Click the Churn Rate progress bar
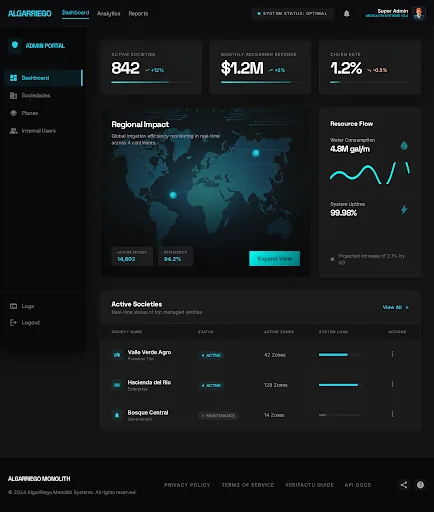 coord(369,82)
